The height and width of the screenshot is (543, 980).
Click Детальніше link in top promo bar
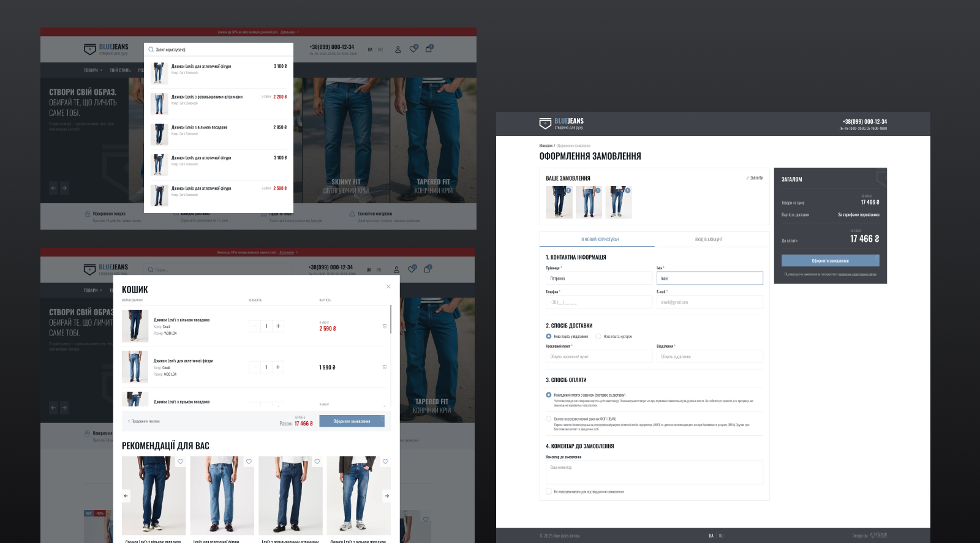point(288,32)
